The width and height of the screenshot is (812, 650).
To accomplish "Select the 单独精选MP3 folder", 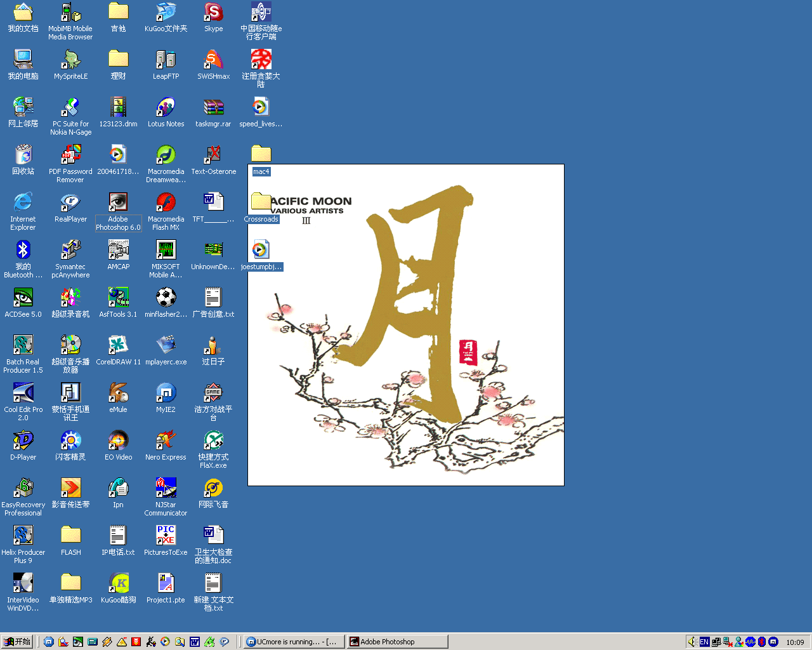I will tap(70, 588).
